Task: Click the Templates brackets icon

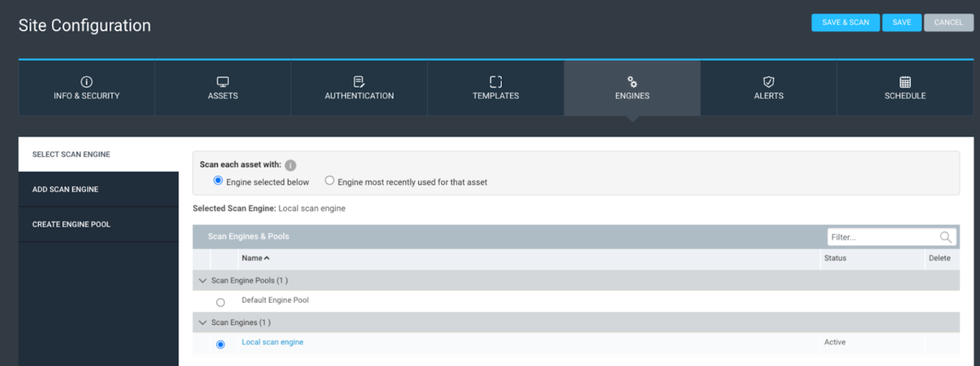Action: [495, 82]
